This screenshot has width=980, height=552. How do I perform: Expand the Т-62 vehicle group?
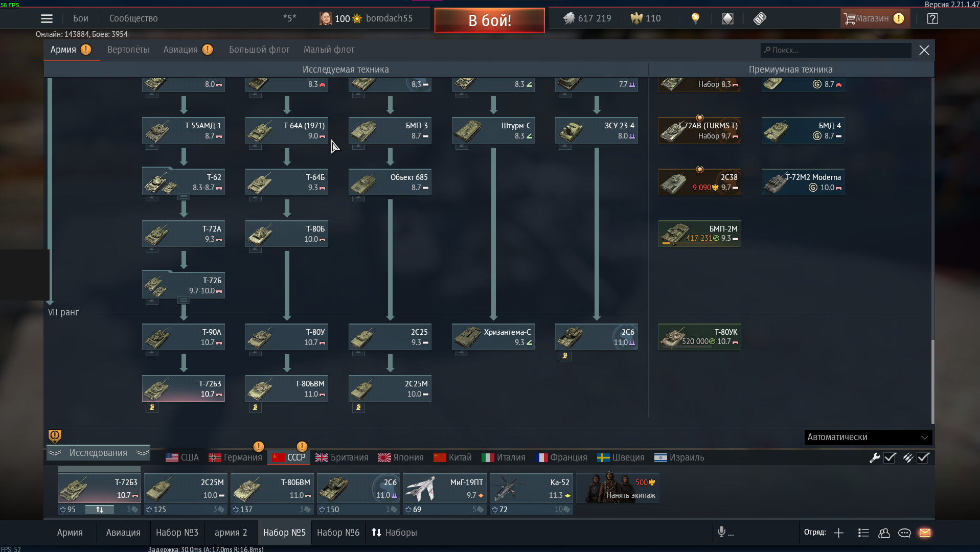[x=184, y=197]
